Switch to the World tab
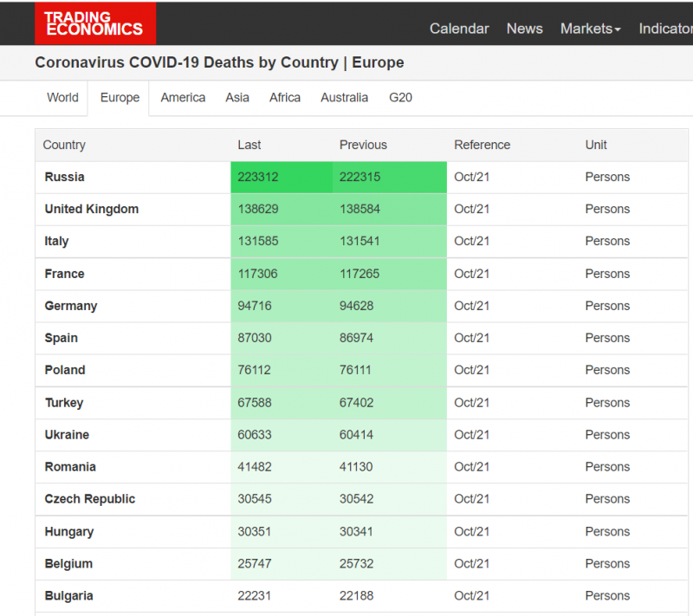The width and height of the screenshot is (693, 616). 62,98
